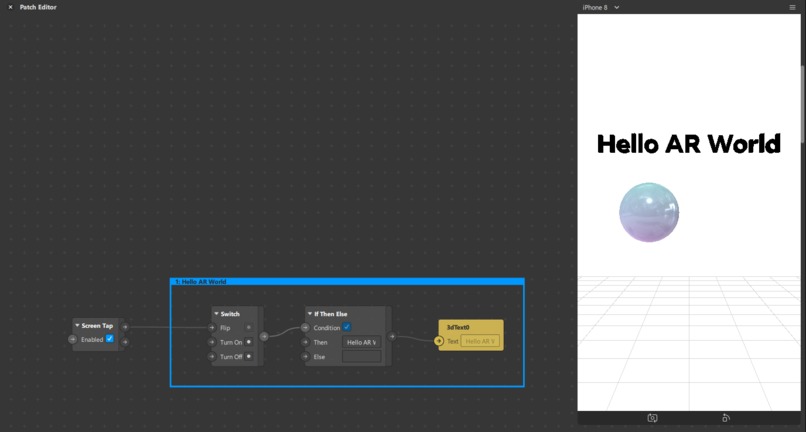Click Screen Tap's top output port
This screenshot has width=806, height=432.
[125, 327]
